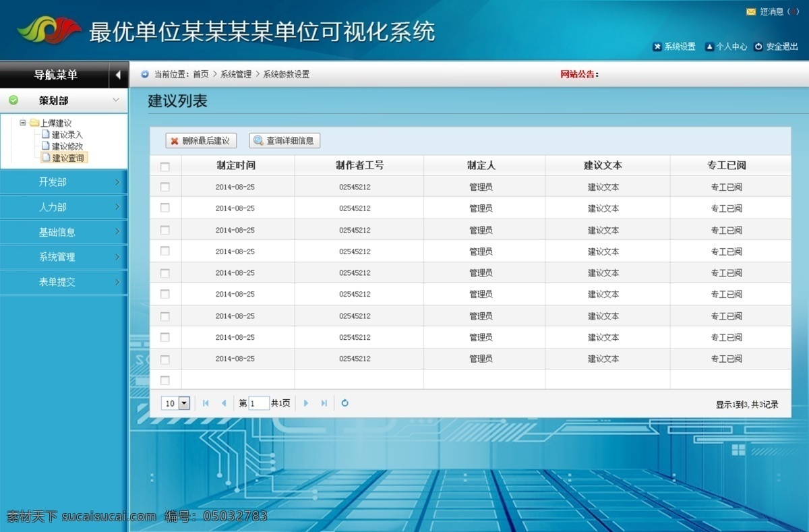Refresh the table with reload icon
This screenshot has height=532, width=809.
[x=345, y=403]
